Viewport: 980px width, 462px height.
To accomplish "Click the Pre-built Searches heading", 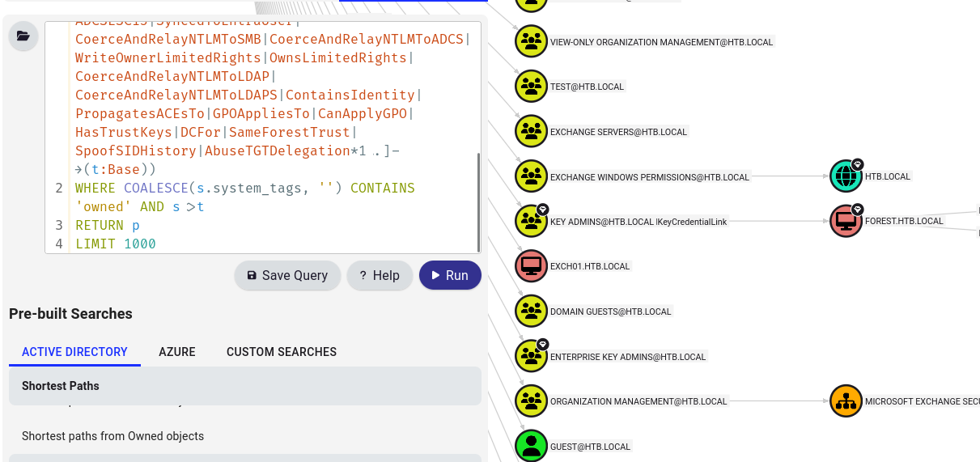I will [x=70, y=314].
